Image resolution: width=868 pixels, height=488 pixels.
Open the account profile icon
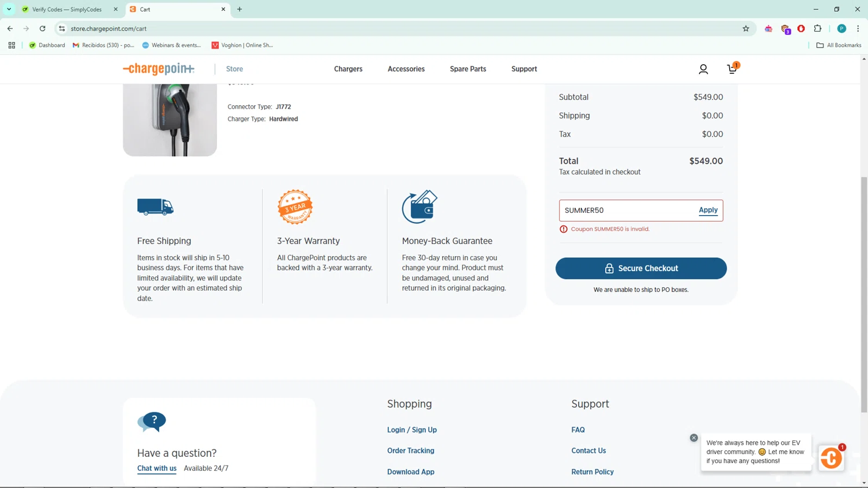(x=703, y=69)
